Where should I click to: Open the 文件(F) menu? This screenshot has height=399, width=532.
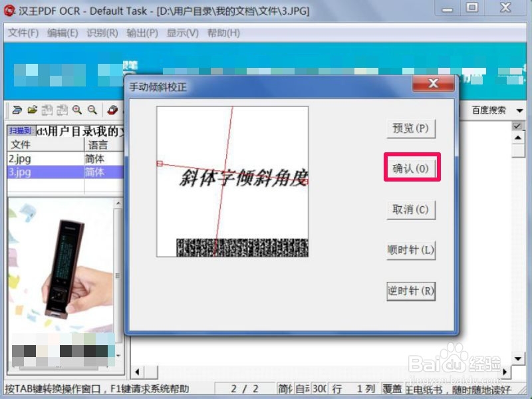pyautogui.click(x=23, y=33)
